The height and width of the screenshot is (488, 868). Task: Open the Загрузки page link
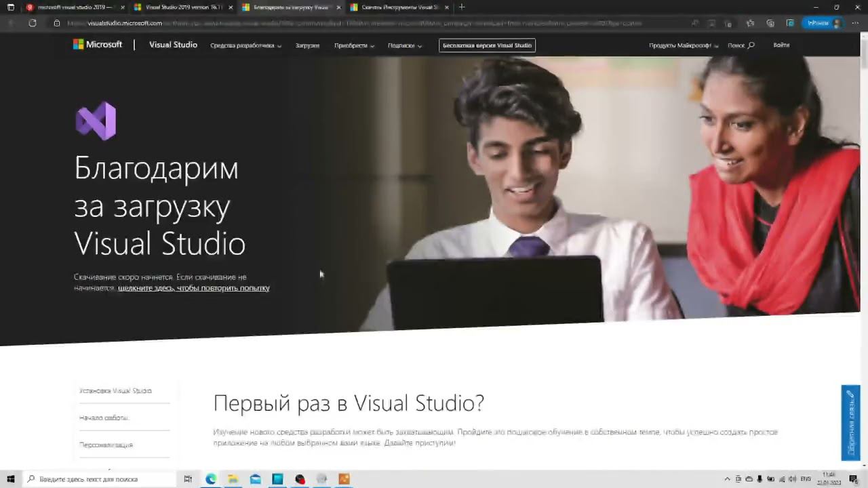[x=307, y=45]
